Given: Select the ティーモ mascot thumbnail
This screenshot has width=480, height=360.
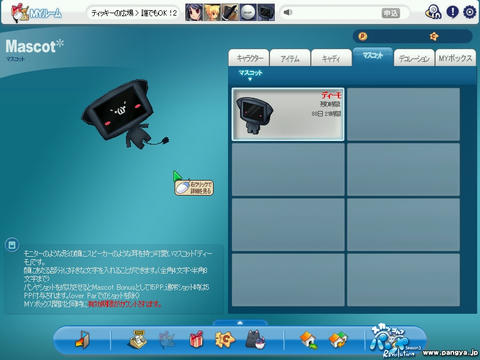Looking at the screenshot, I should coord(288,114).
